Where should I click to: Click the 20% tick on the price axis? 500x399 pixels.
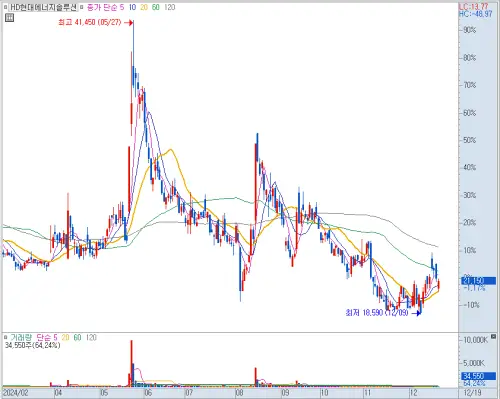[469, 222]
